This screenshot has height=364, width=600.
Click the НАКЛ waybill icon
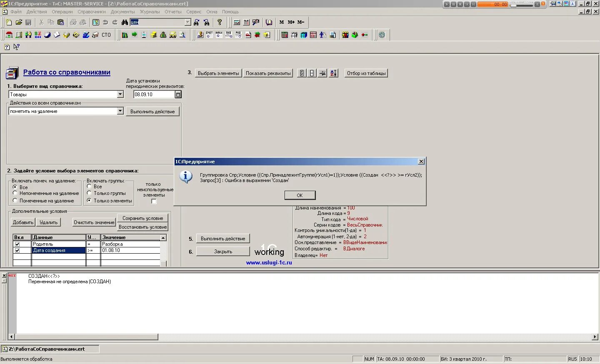point(219,35)
